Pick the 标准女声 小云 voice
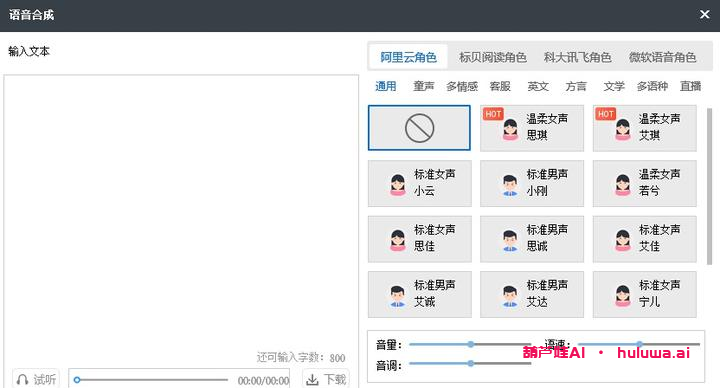The image size is (720, 388). (x=419, y=183)
